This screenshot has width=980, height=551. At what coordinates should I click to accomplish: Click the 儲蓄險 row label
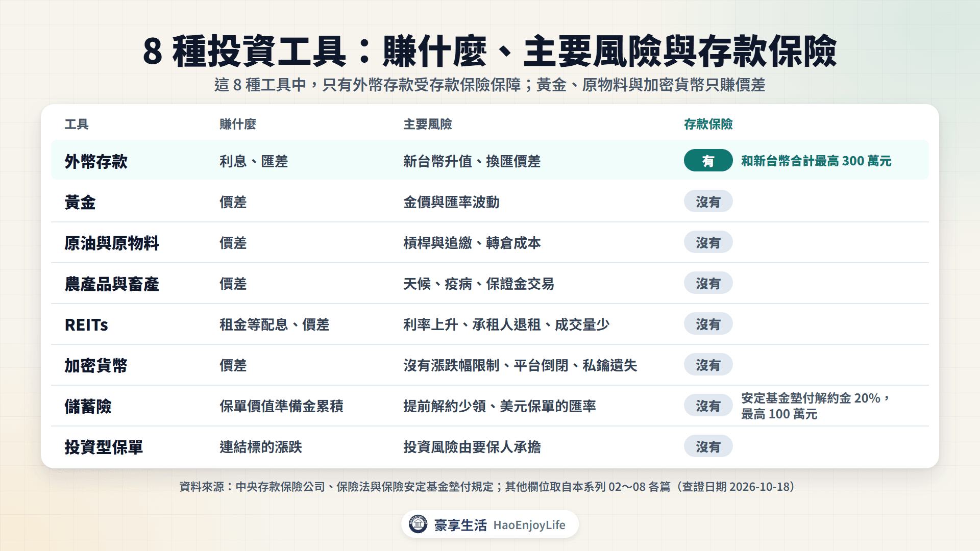[x=88, y=406]
